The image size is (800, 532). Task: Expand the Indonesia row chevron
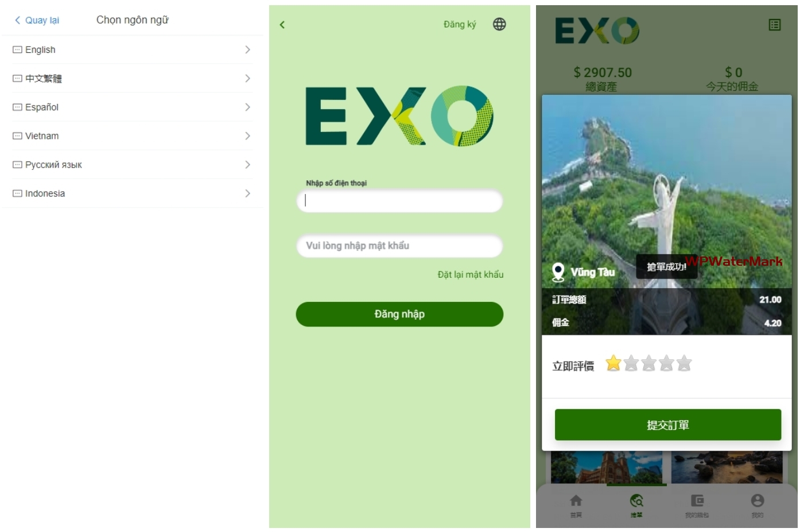tap(247, 193)
